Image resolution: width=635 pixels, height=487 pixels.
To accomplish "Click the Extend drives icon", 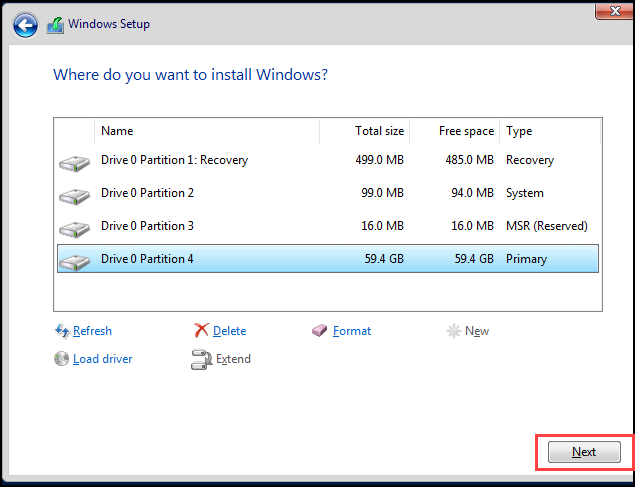I will tap(202, 359).
